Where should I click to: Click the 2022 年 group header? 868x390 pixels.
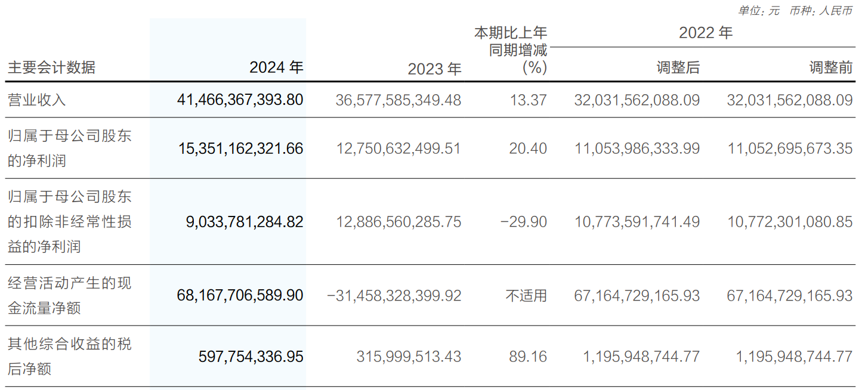coord(705,33)
